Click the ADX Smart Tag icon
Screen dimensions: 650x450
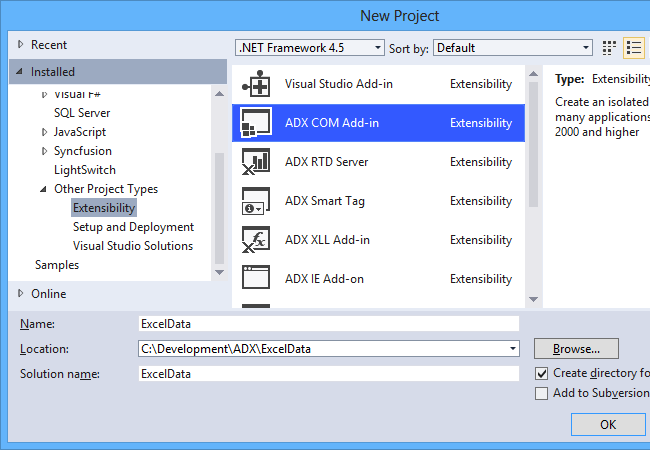[x=256, y=201]
